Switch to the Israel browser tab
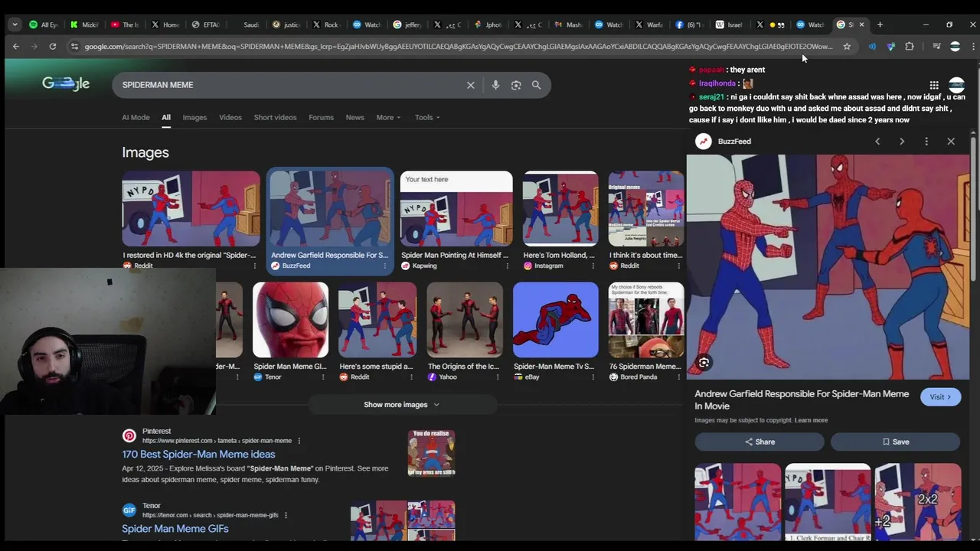The width and height of the screenshot is (980, 551). 729,24
